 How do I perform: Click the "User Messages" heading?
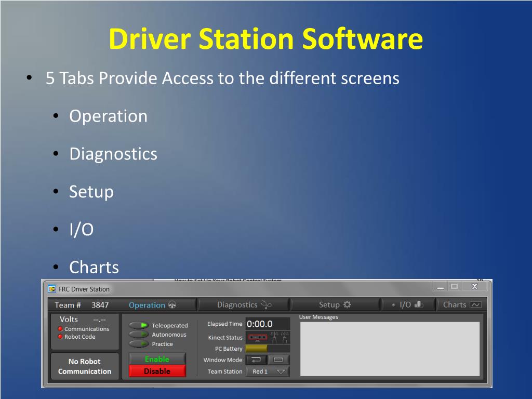[318, 317]
